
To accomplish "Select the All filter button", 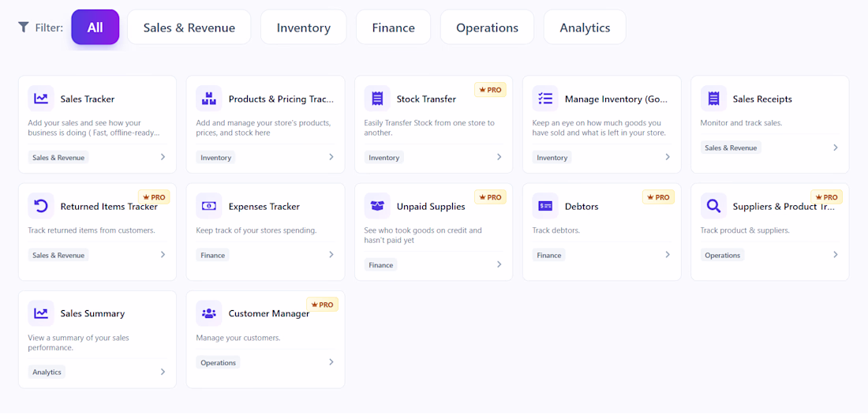I will tap(95, 27).
